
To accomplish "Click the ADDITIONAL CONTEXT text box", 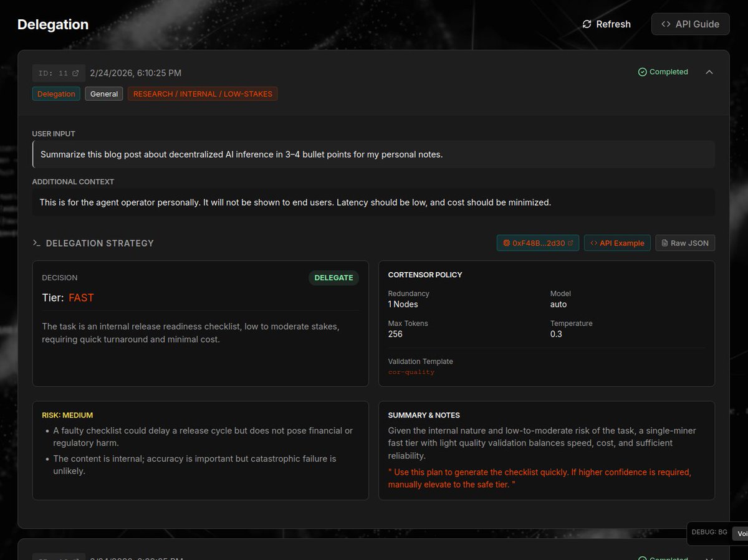I will pyautogui.click(x=373, y=202).
